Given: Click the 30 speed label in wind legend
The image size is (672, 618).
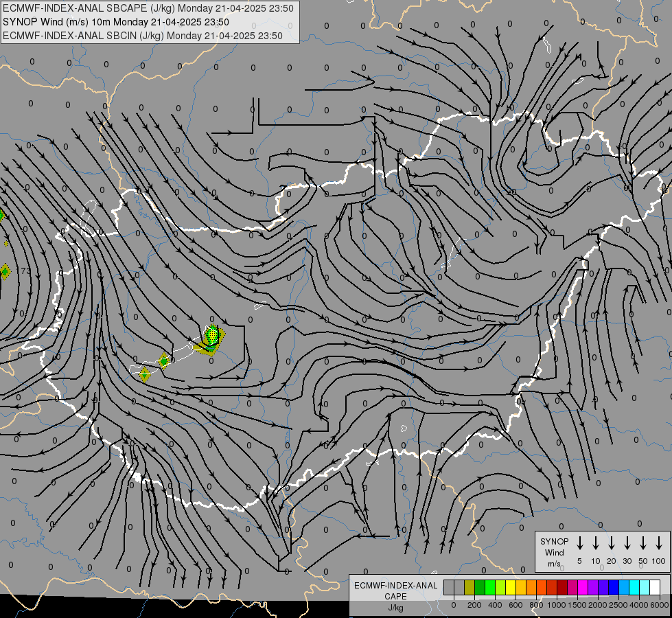Looking at the screenshot, I should pyautogui.click(x=627, y=561).
